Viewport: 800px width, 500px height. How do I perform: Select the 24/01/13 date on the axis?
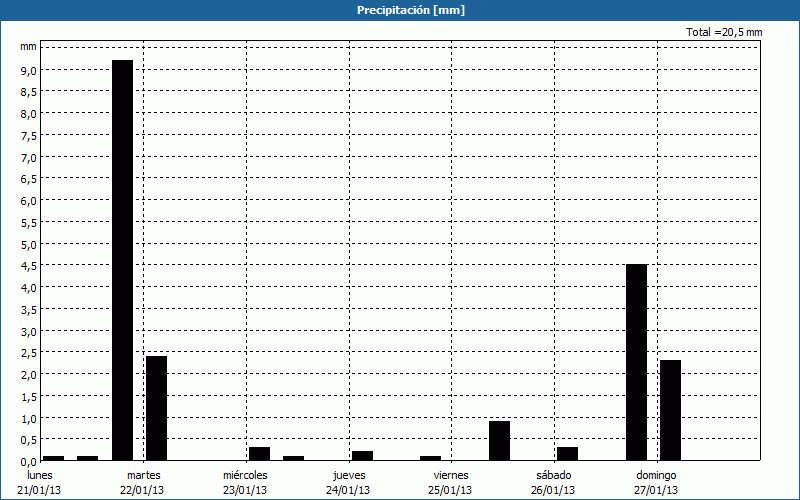pyautogui.click(x=348, y=490)
